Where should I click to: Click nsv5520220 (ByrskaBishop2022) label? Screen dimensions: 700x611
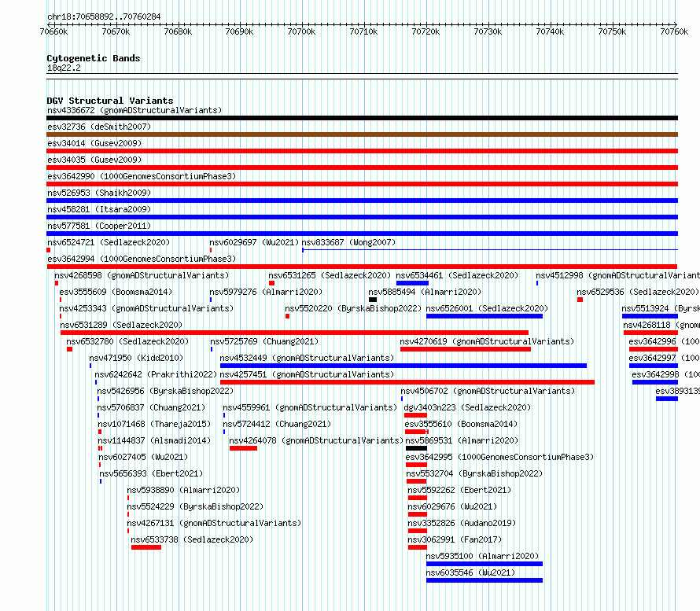[353, 308]
